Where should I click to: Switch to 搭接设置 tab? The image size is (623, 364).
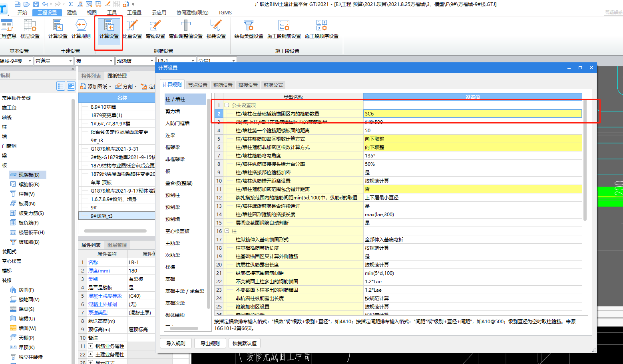point(248,85)
